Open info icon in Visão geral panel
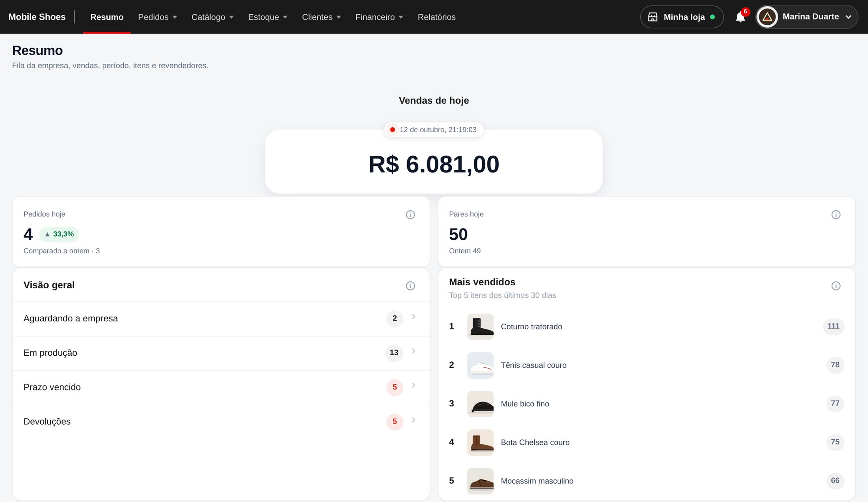Image resolution: width=868 pixels, height=502 pixels. (410, 286)
